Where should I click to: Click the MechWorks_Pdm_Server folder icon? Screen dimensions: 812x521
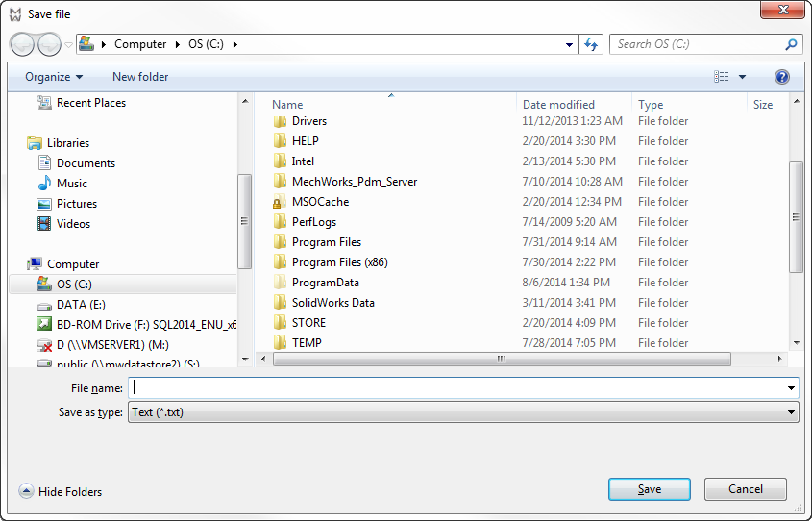280,182
